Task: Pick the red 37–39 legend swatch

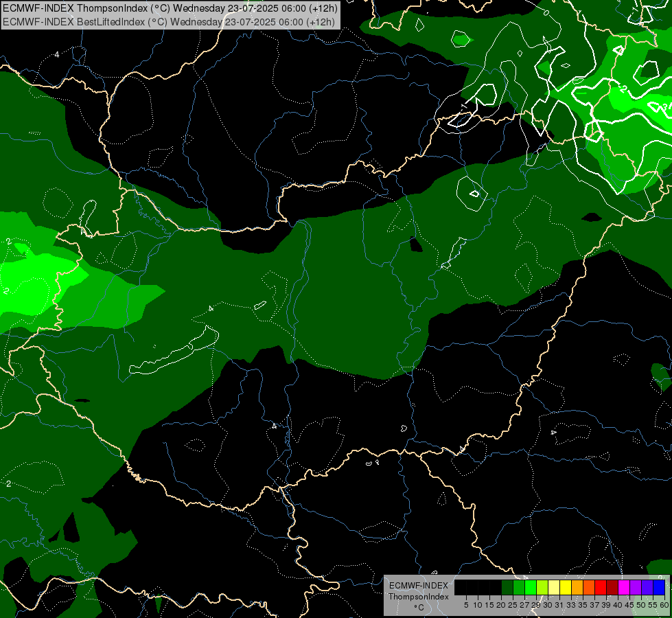Action: 601,587
